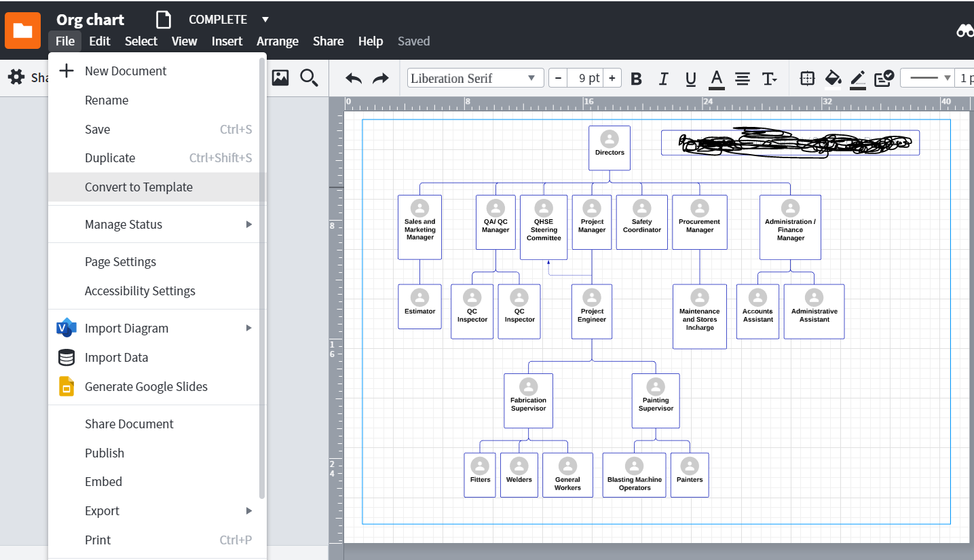Select the Project Engineer box
Viewport: 974px width, 560px height.
[x=592, y=312]
